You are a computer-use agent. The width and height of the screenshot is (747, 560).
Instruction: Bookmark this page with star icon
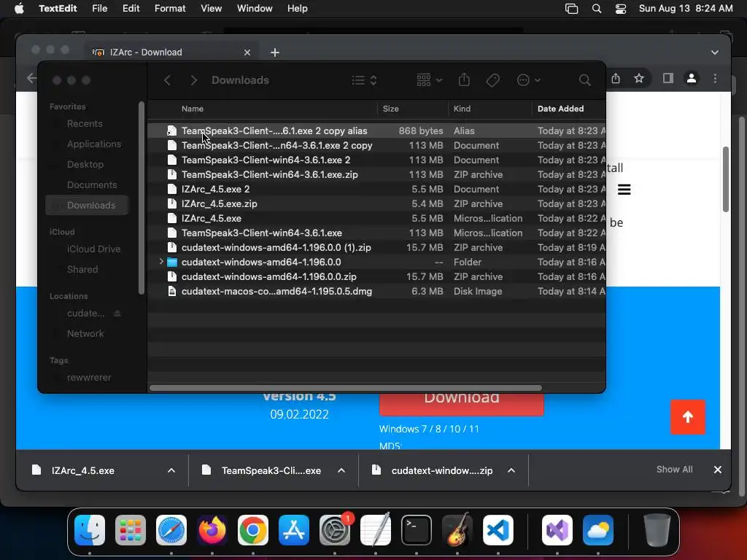(639, 78)
